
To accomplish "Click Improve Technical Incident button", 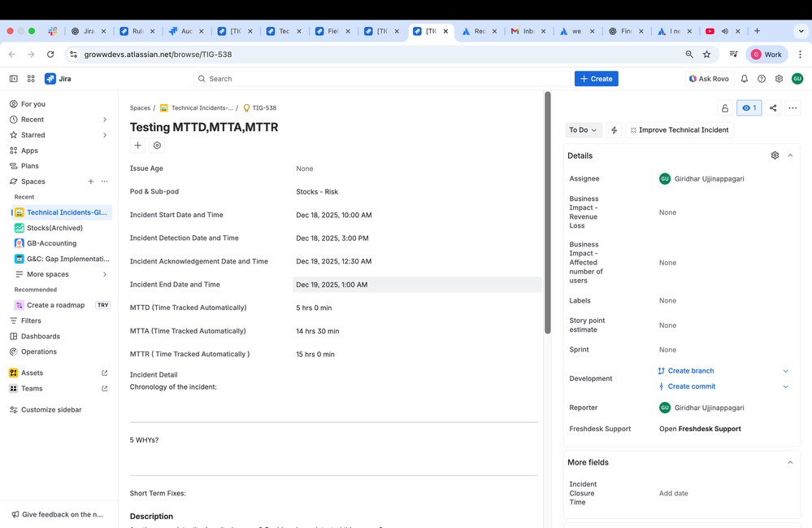I will point(680,130).
